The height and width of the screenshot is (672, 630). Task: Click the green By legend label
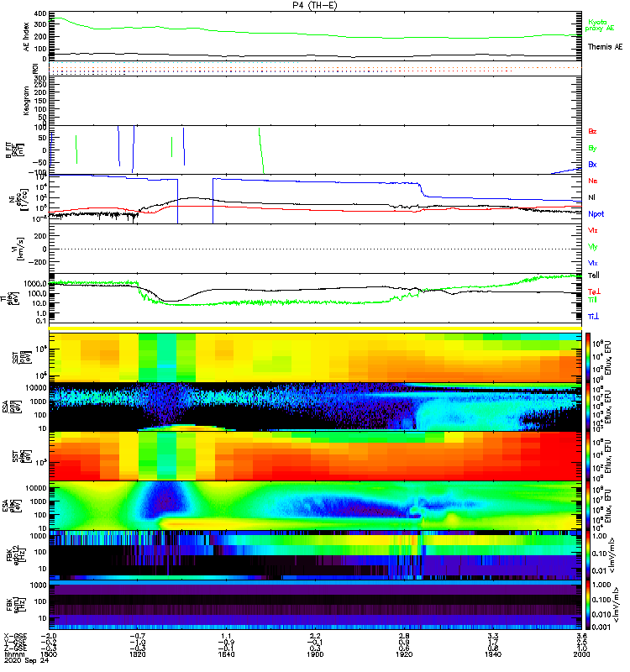click(592, 149)
